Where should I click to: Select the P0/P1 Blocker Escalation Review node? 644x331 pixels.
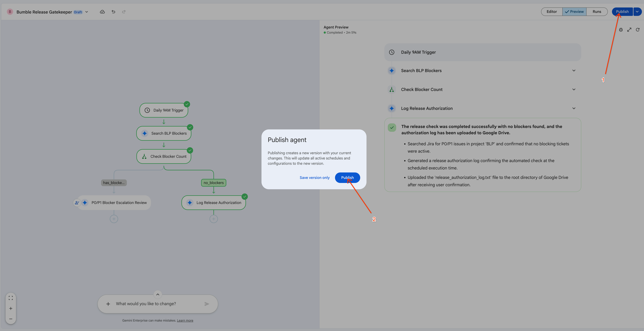click(x=114, y=203)
